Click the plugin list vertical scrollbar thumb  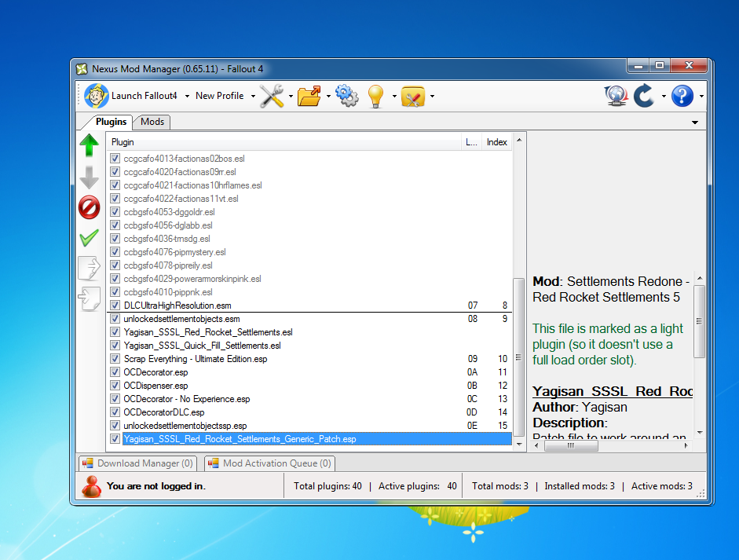[x=519, y=357]
